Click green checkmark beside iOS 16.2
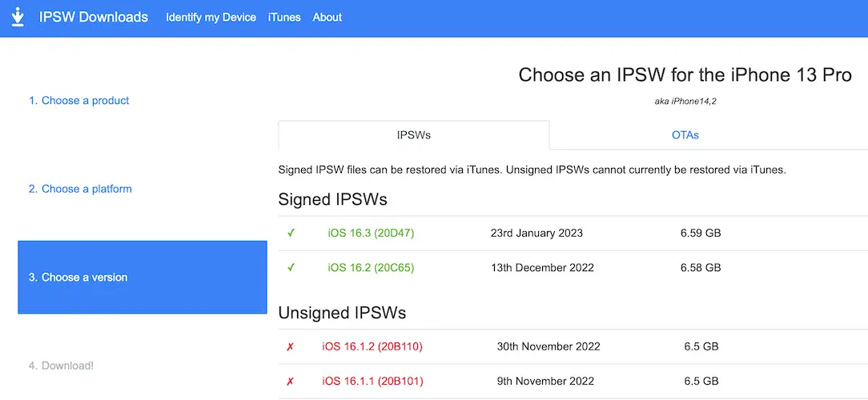 click(291, 268)
